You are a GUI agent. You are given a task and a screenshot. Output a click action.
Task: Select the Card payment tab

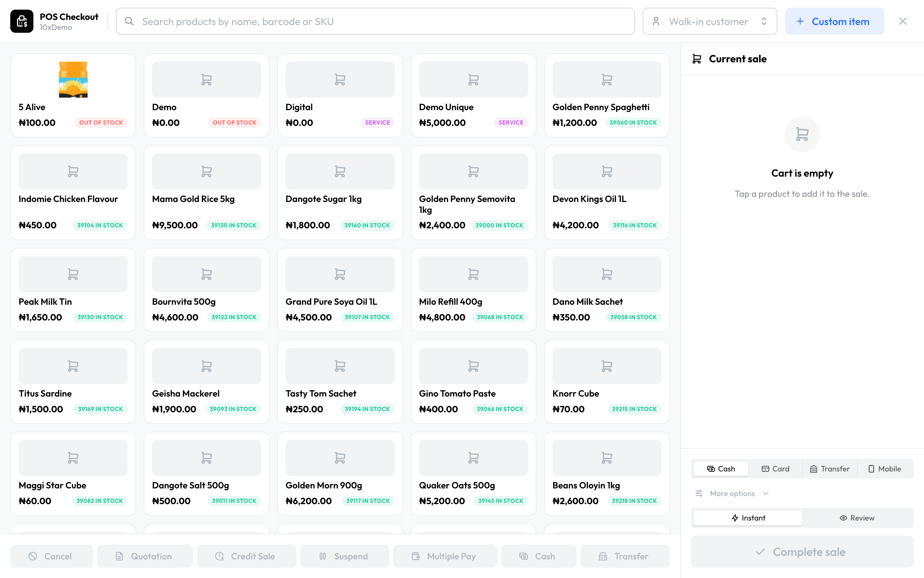(775, 469)
